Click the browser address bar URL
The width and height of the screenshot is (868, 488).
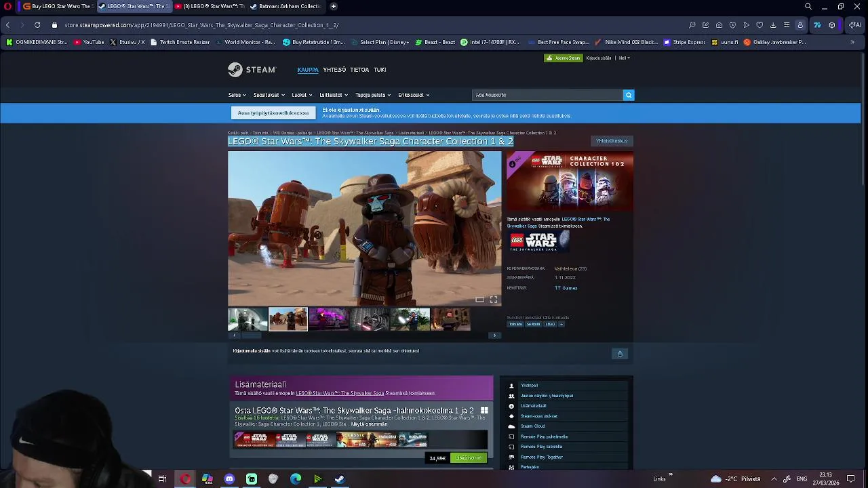pyautogui.click(x=201, y=25)
